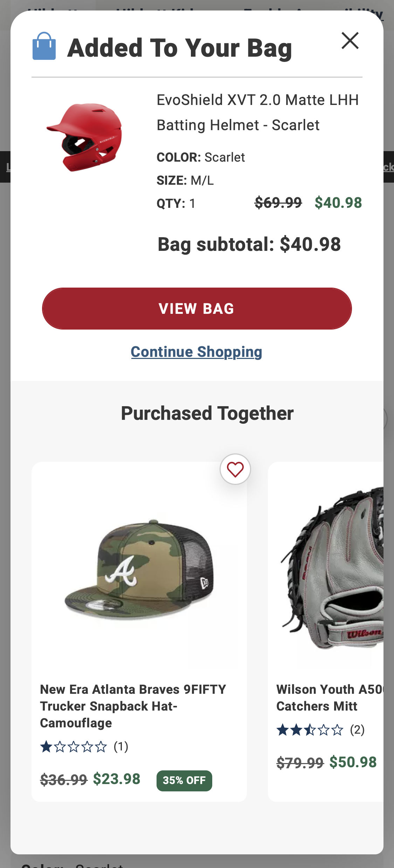Open New Era Atlanta Braves hat title link
Viewport: 394px width, 868px height.
coord(133,706)
